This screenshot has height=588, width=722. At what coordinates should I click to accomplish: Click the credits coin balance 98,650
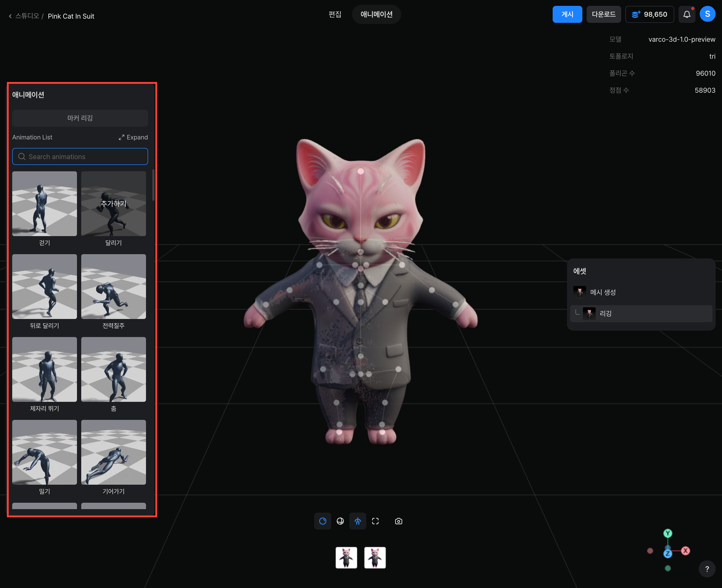point(649,14)
